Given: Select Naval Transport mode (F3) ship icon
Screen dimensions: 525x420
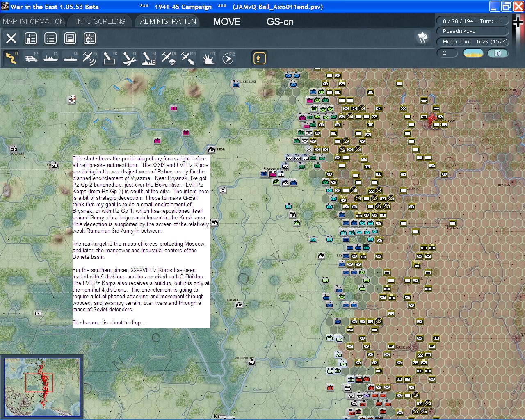Looking at the screenshot, I should point(50,58).
